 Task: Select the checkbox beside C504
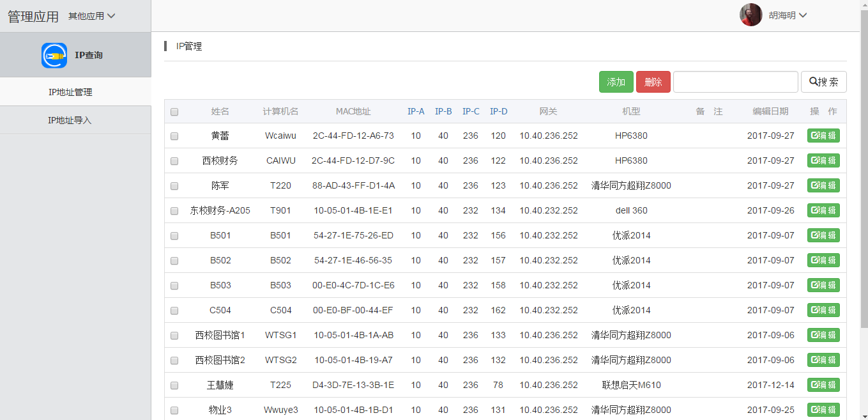click(174, 311)
